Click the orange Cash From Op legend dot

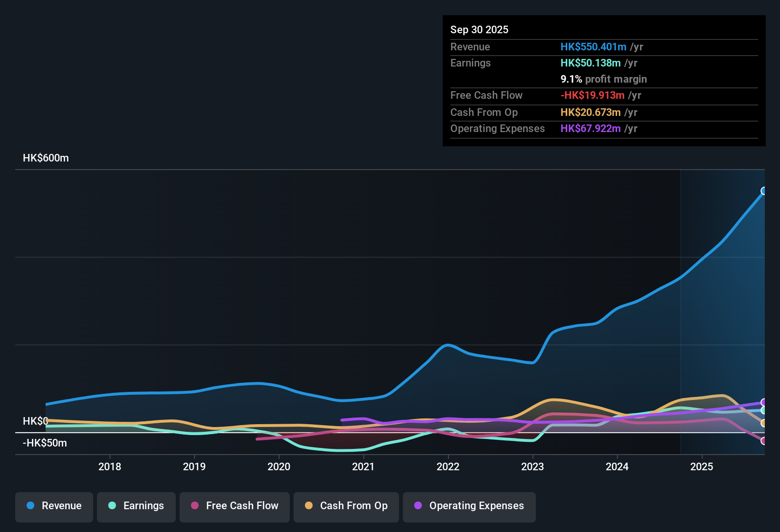click(x=308, y=506)
